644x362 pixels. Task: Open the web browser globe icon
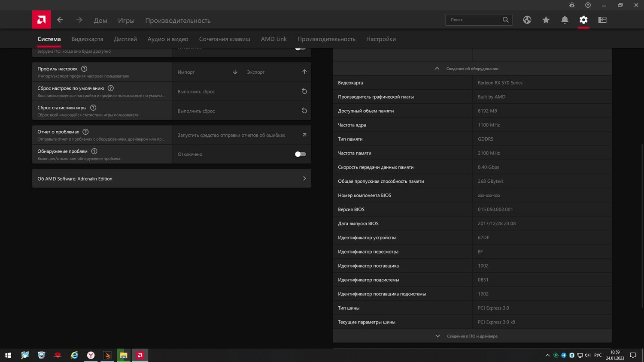(x=527, y=20)
